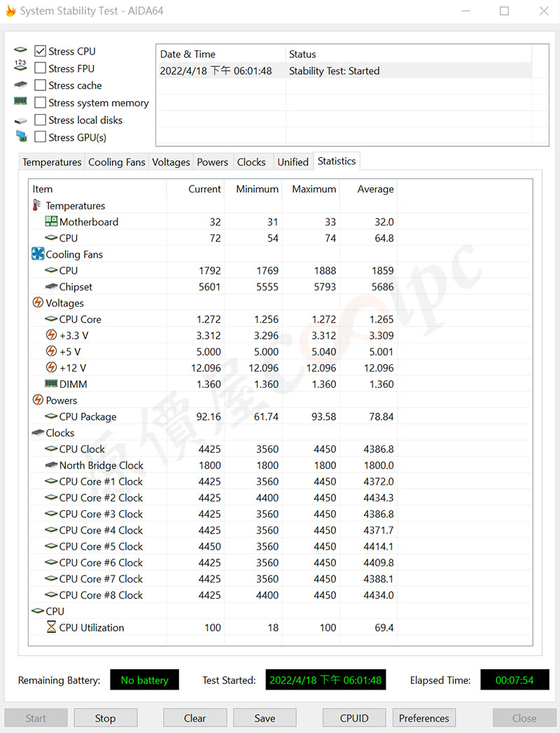Viewport: 560px width, 733px height.
Task: Click the +3.3 V lightning icon
Action: [51, 335]
